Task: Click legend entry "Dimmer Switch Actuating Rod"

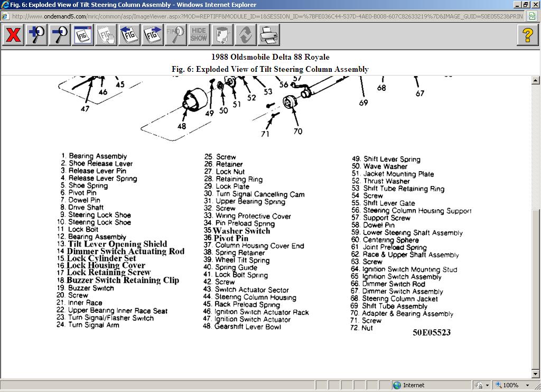Action: pyautogui.click(x=126, y=251)
